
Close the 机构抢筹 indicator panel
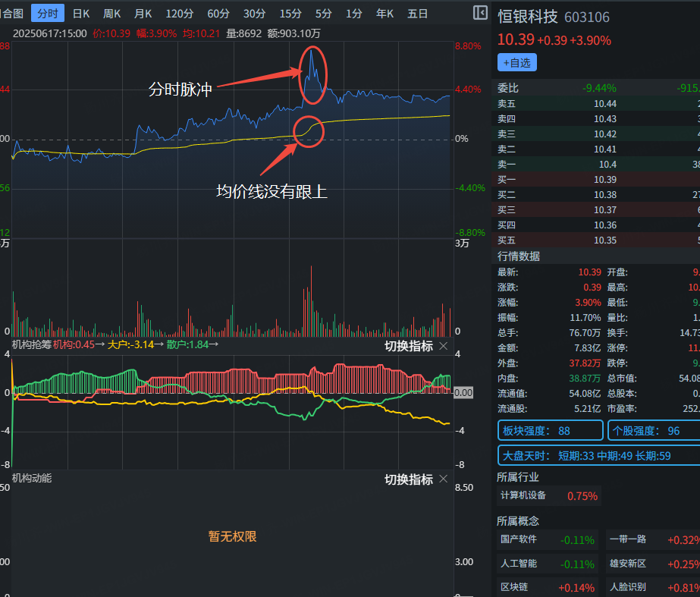click(444, 346)
